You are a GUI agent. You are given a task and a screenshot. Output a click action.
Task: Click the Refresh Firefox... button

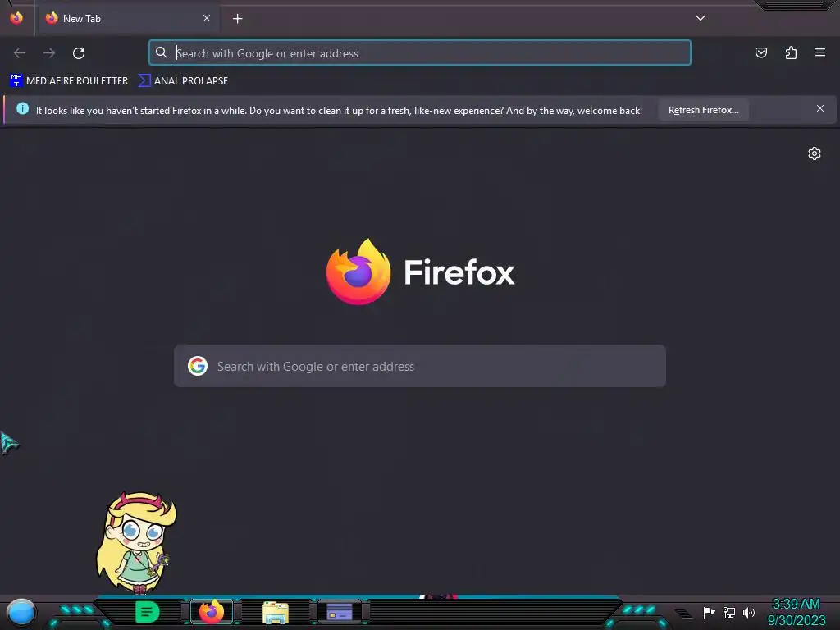tap(703, 110)
